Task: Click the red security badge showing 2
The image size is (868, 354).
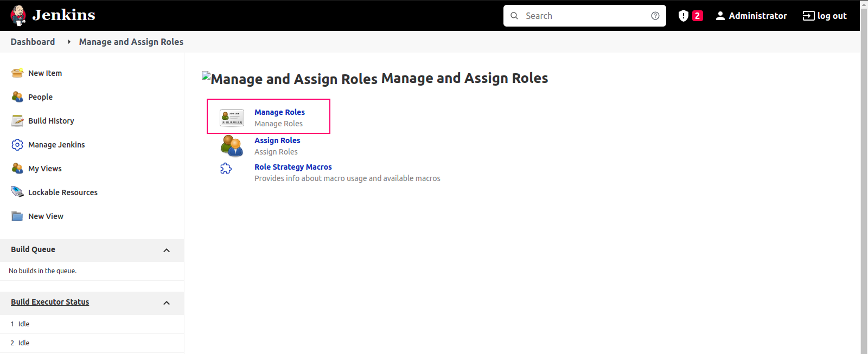Action: [698, 16]
